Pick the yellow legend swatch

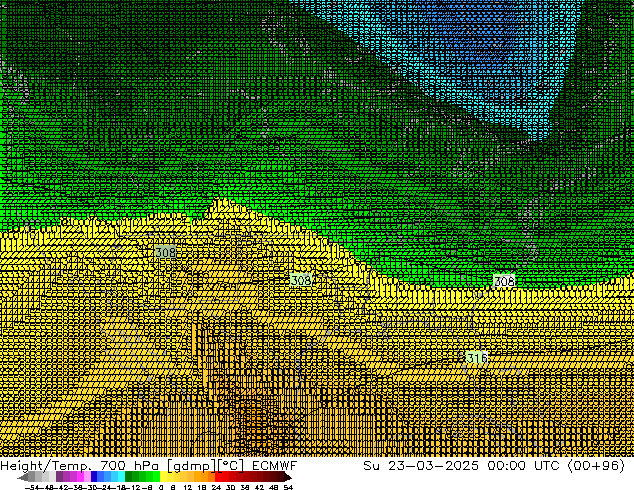[x=163, y=477]
